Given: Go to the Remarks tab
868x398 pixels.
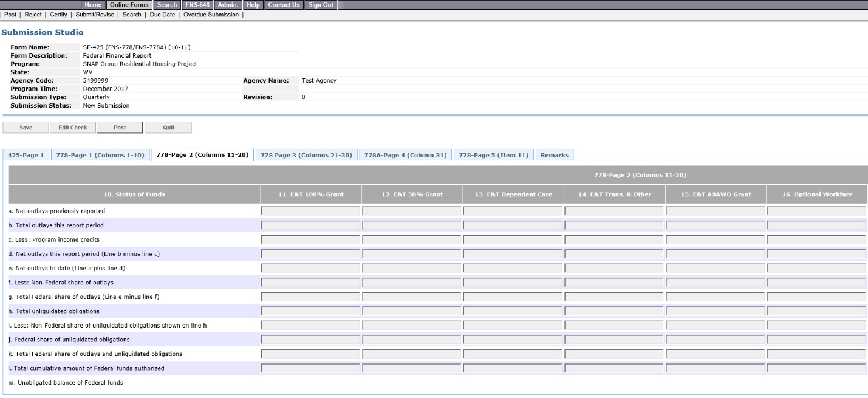Looking at the screenshot, I should [x=554, y=156].
